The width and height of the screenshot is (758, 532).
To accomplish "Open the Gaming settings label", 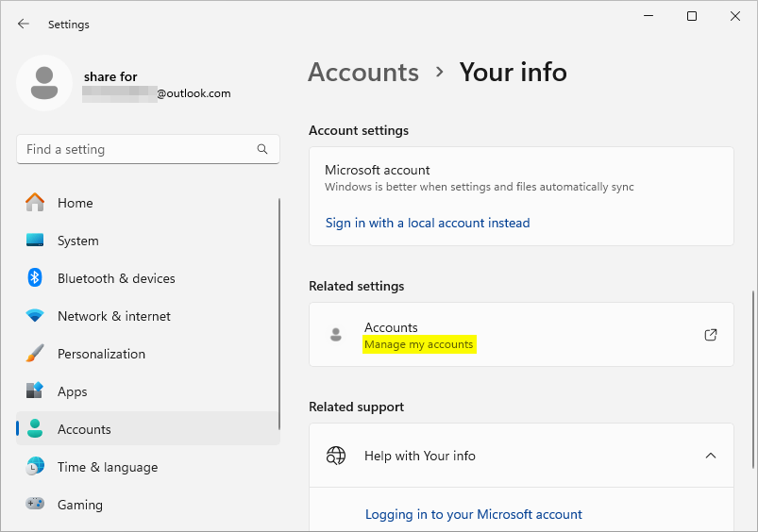I will pos(79,505).
